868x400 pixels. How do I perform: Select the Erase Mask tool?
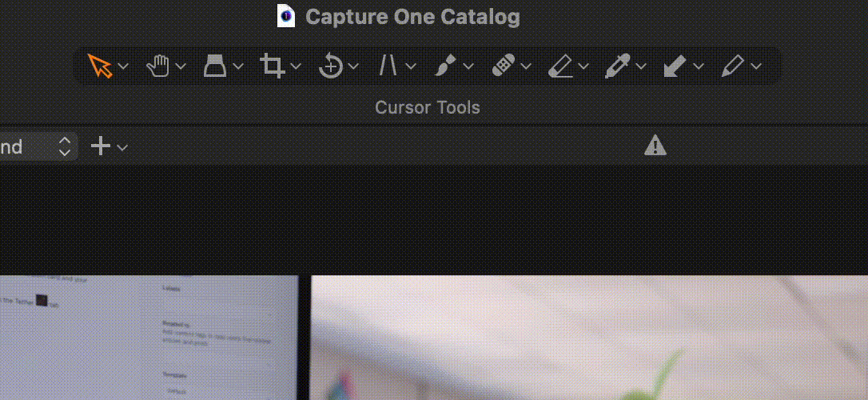561,66
